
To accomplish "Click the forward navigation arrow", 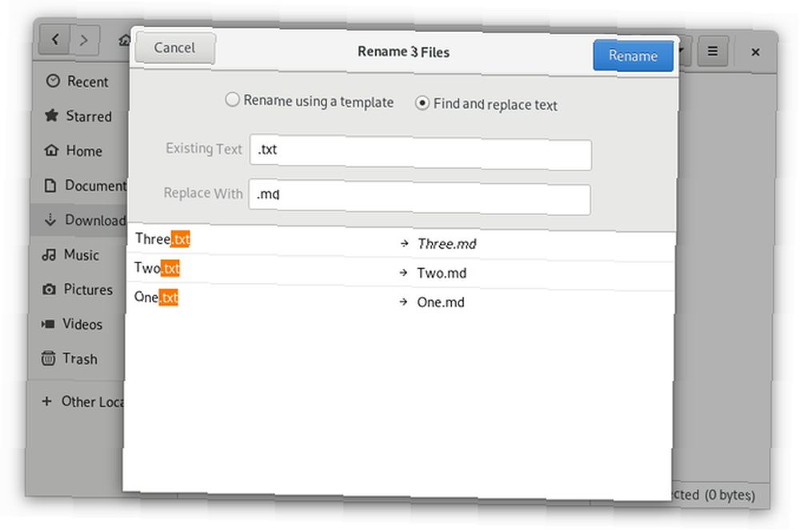I will (85, 40).
